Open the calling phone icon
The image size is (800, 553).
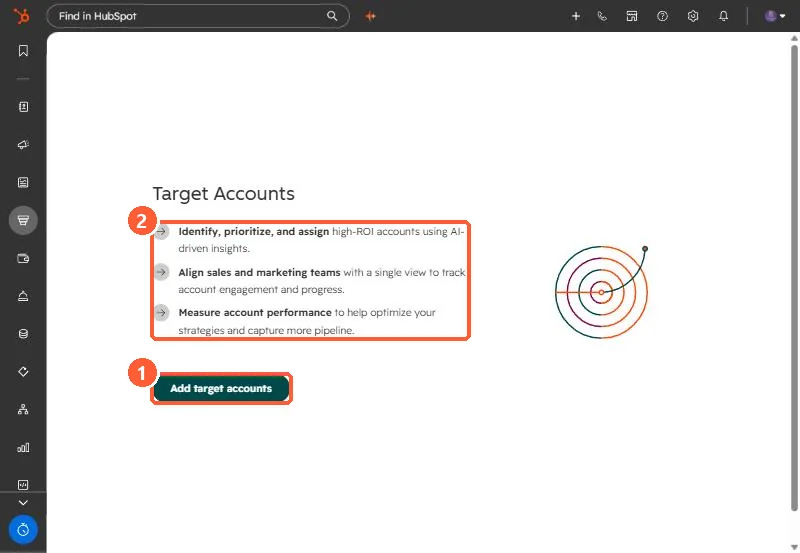click(602, 16)
